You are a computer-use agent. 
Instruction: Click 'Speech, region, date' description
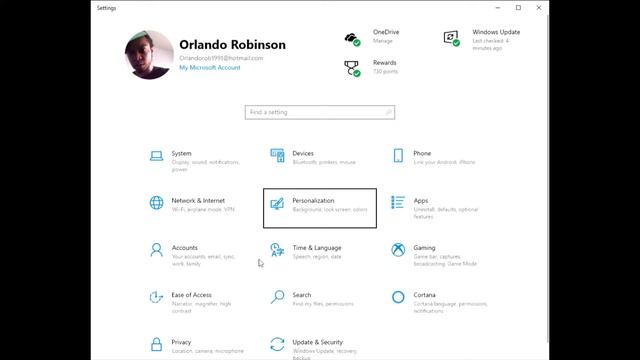[317, 257]
